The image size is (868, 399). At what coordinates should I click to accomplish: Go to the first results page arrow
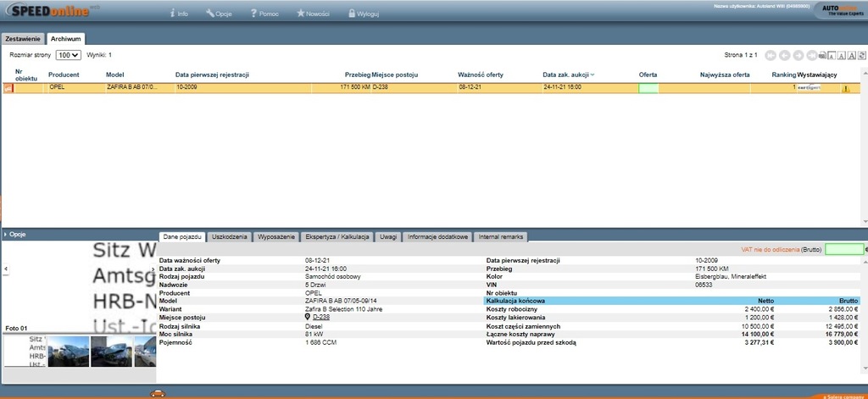coord(771,55)
